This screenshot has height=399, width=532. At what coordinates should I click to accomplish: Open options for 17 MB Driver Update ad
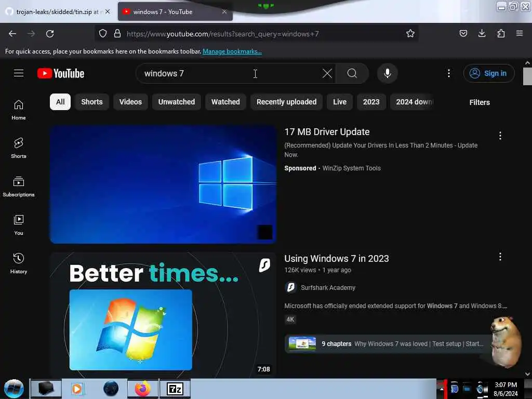(x=500, y=136)
